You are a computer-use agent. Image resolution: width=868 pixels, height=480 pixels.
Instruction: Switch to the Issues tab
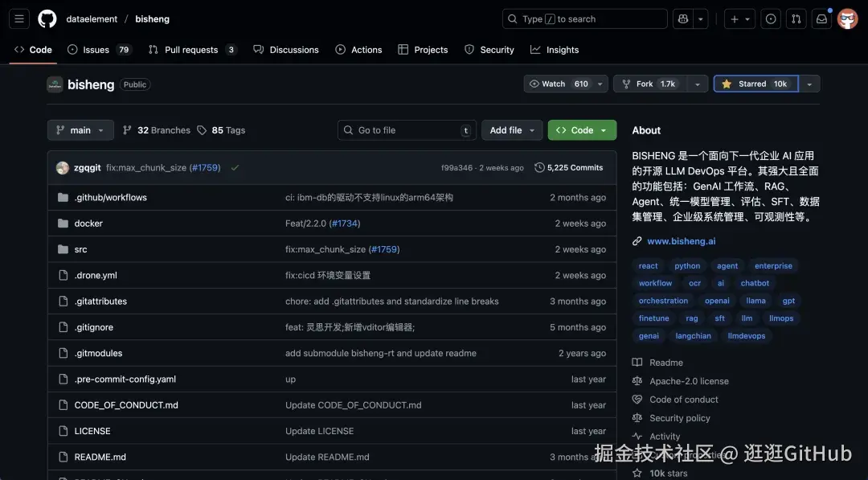pyautogui.click(x=99, y=50)
